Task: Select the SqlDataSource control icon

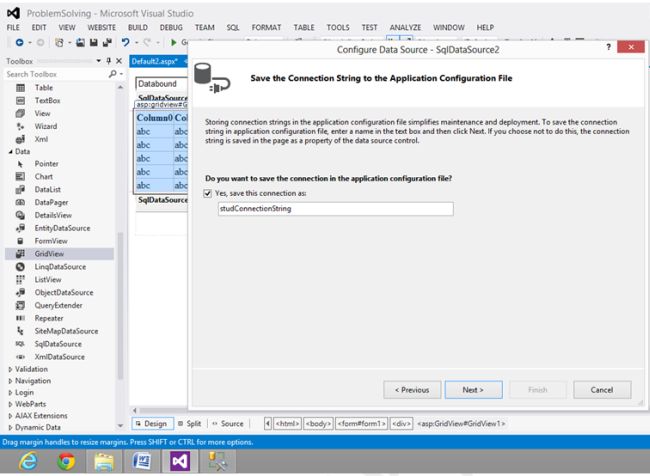Action: point(20,344)
